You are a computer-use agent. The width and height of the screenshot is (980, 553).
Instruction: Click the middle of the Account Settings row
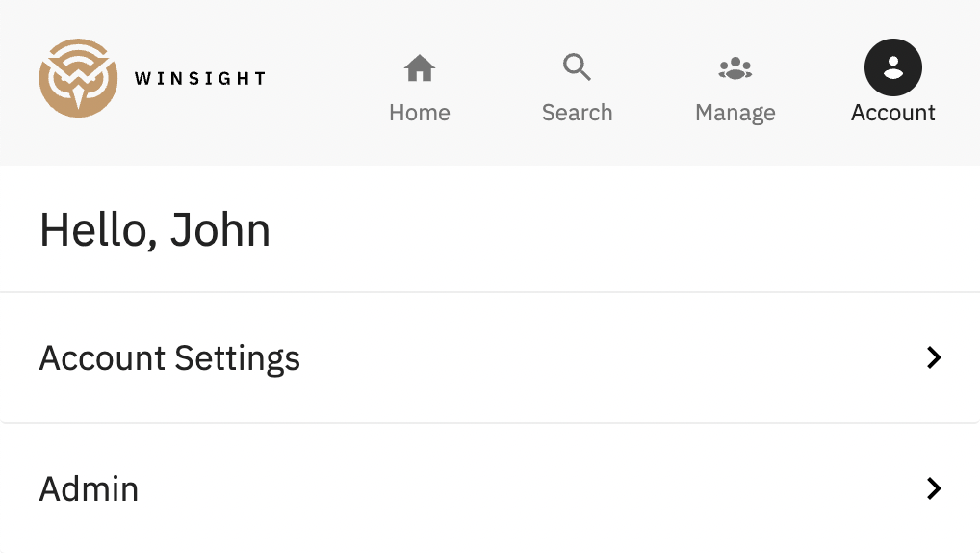[x=490, y=357]
